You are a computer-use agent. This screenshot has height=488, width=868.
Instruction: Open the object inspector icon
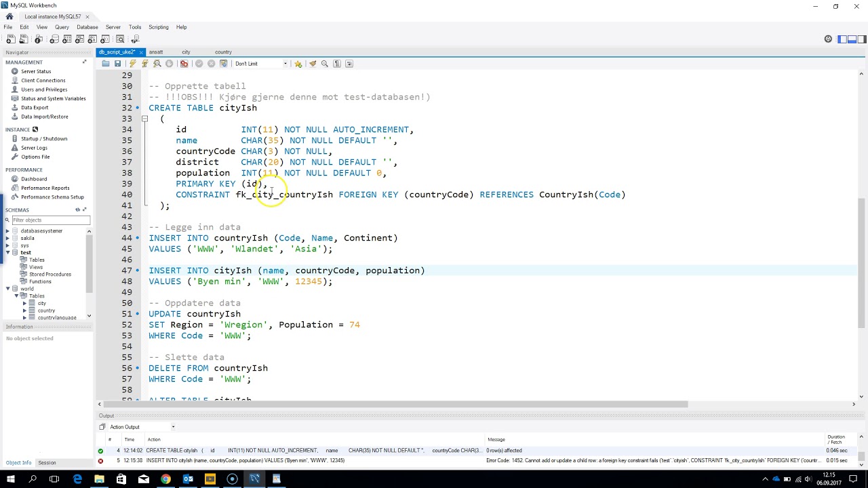tap(39, 39)
